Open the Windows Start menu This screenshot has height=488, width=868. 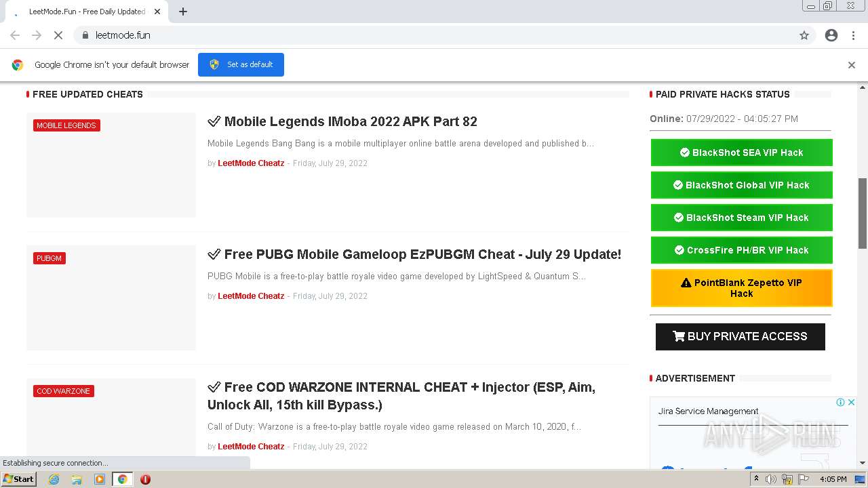(18, 479)
